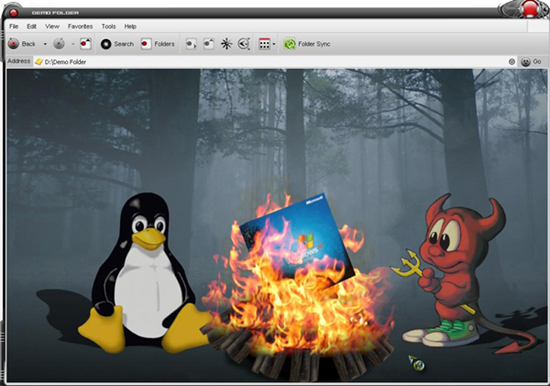Image resolution: width=550 pixels, height=386 pixels.
Task: Click the Move To toolbar icon
Action: coord(191,44)
